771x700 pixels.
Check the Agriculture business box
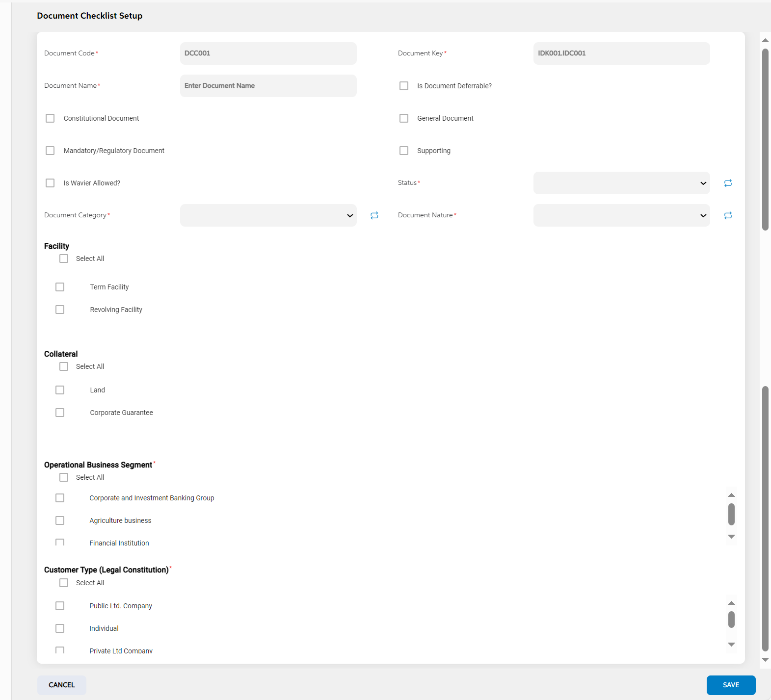pyautogui.click(x=60, y=520)
